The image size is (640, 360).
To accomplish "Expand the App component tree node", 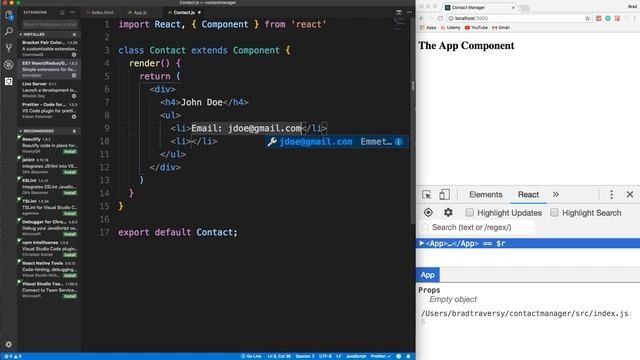I will coord(422,243).
